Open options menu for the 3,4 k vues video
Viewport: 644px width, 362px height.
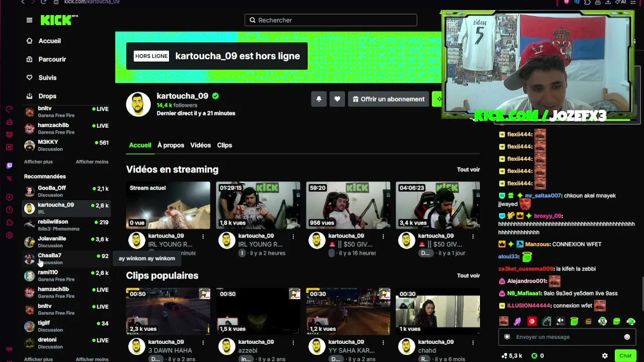pos(473,236)
